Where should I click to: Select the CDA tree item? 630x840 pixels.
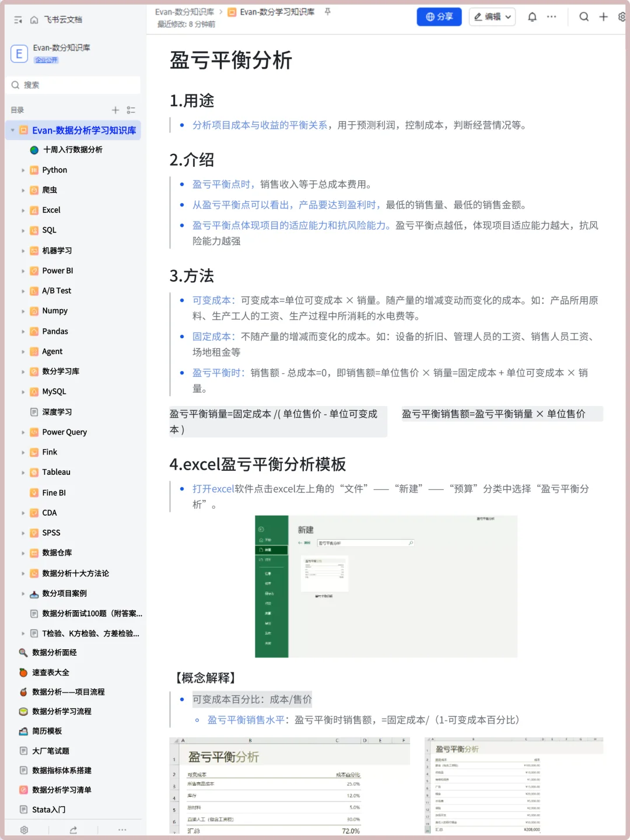tap(49, 513)
